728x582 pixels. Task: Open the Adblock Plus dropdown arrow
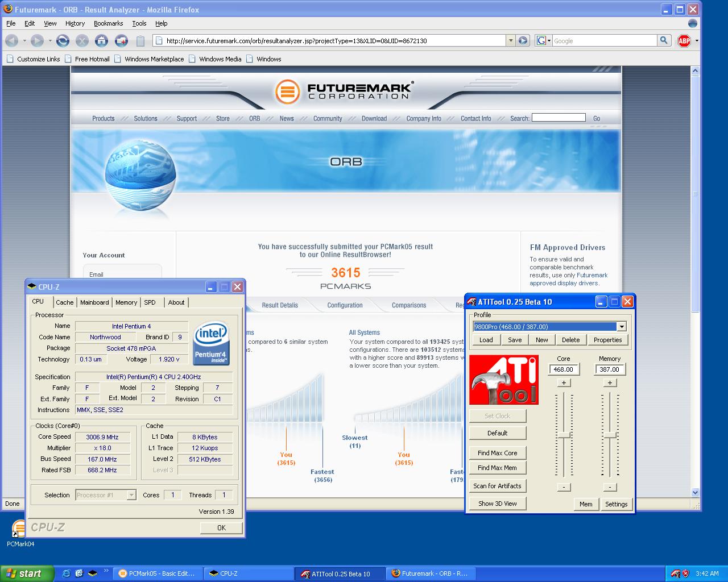pos(697,40)
